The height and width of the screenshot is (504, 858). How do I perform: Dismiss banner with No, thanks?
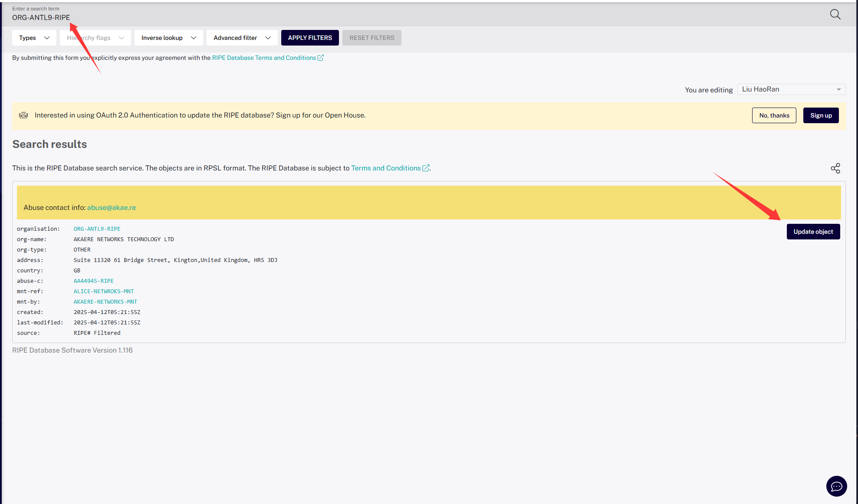[x=774, y=115]
